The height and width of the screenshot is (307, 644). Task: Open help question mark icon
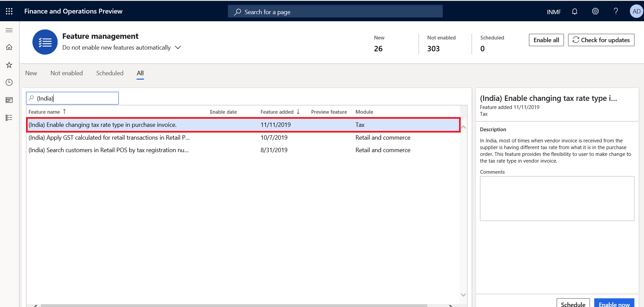(616, 11)
